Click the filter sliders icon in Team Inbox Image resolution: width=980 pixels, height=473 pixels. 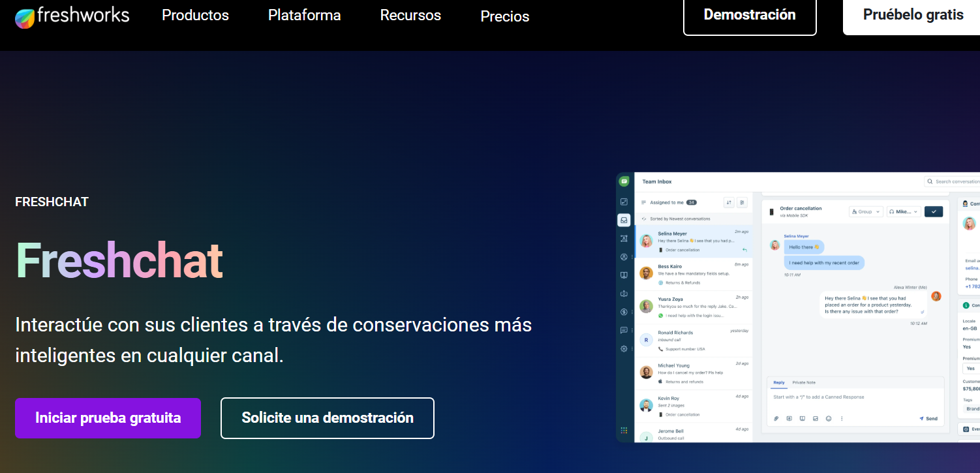[x=742, y=202]
